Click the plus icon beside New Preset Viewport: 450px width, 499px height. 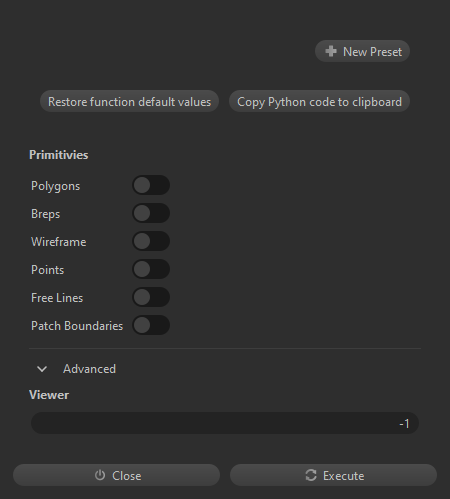tap(331, 51)
